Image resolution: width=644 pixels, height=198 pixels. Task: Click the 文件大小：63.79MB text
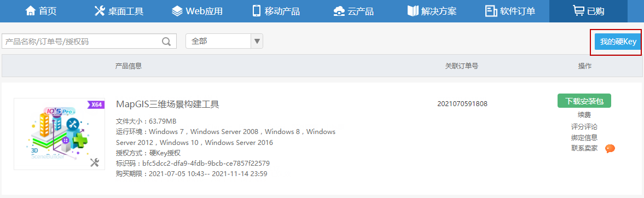(x=146, y=121)
